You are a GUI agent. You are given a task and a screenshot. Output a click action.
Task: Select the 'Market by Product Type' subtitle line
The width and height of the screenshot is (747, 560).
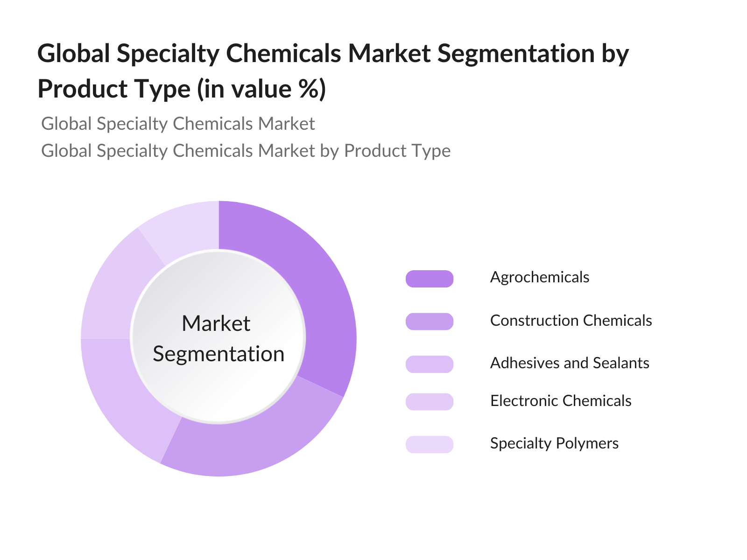click(x=246, y=151)
